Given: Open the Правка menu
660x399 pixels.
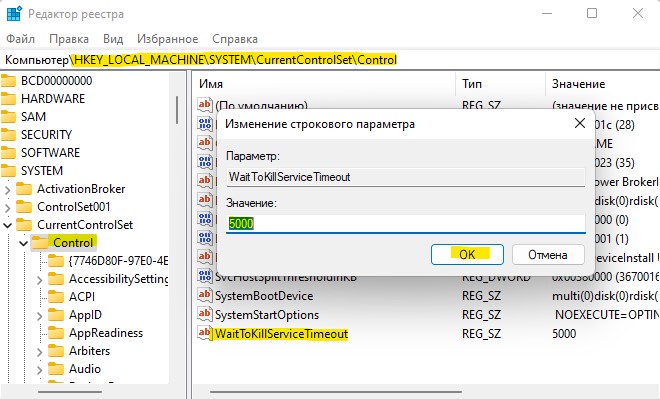Looking at the screenshot, I should coord(69,39).
